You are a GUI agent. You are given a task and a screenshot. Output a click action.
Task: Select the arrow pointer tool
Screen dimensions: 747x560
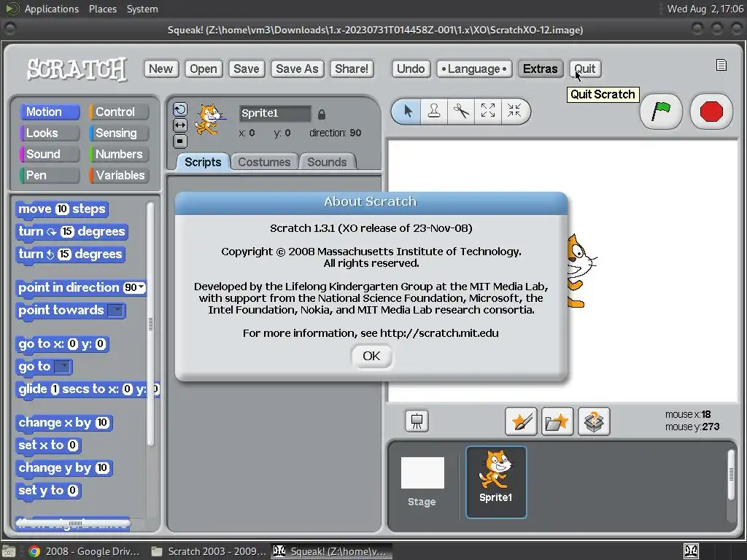pos(407,112)
